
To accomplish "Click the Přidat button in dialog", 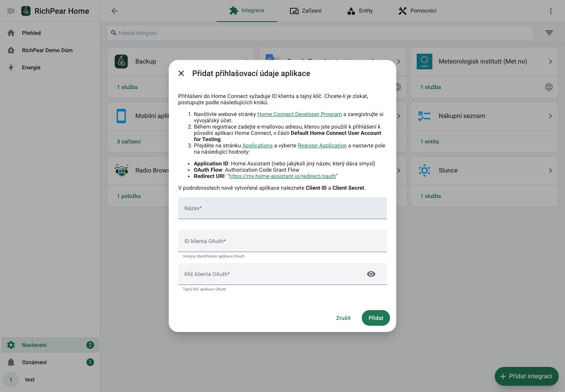I will pos(376,318).
